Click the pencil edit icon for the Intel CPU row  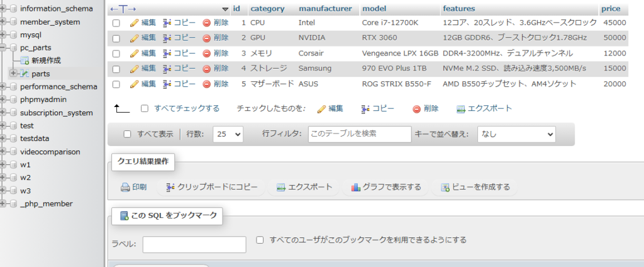[x=134, y=23]
